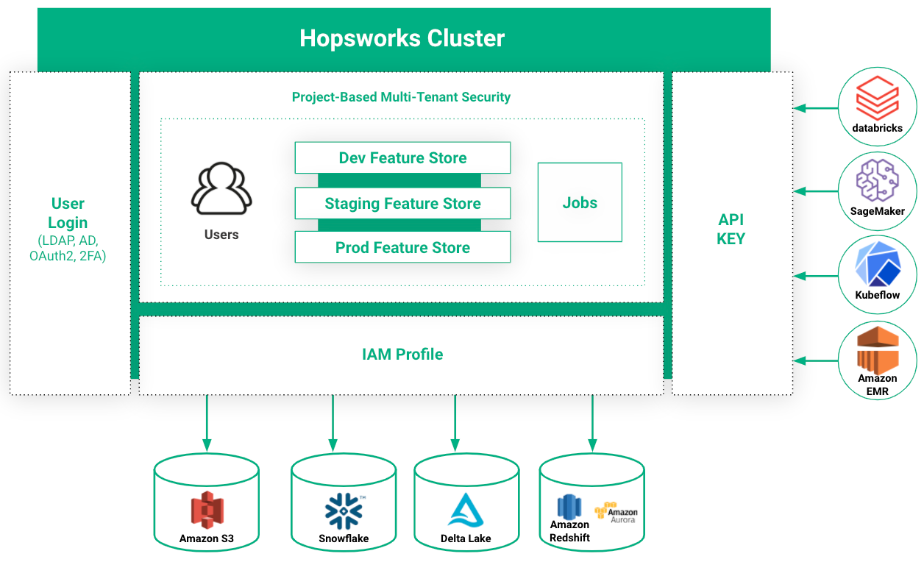Open the Staging Feature Store box
Image resolution: width=924 pixels, height=562 pixels.
point(402,204)
